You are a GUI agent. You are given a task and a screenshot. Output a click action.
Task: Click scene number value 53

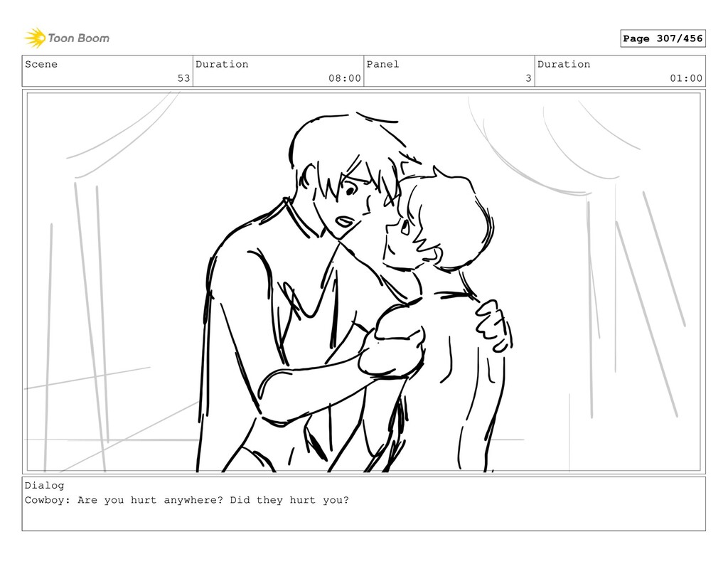click(x=184, y=78)
